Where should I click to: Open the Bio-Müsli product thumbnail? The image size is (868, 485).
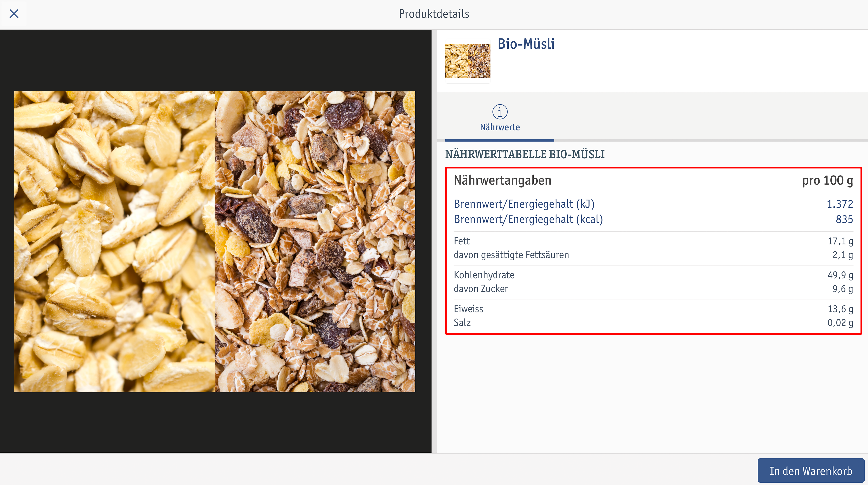[x=468, y=61]
